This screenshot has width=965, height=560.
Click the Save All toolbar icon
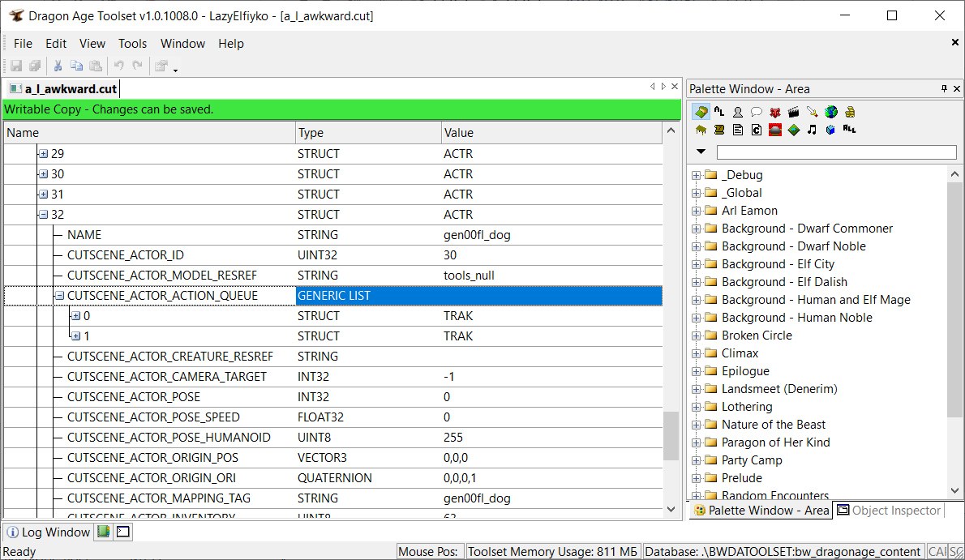coord(35,66)
